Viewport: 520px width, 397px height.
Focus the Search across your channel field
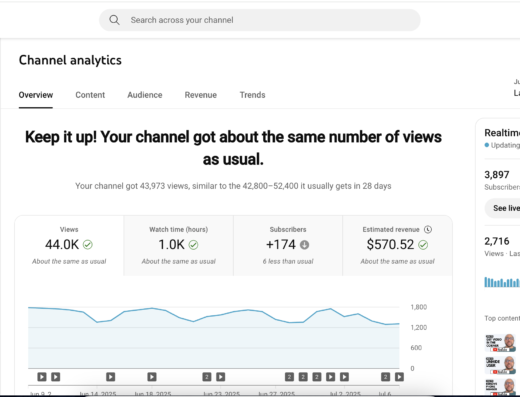click(260, 20)
